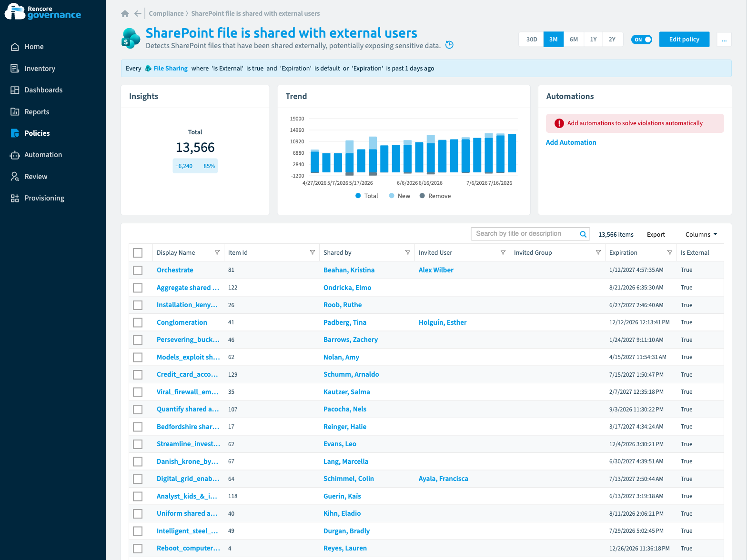Select the 1Y time range
The width and height of the screenshot is (747, 560).
coord(593,40)
